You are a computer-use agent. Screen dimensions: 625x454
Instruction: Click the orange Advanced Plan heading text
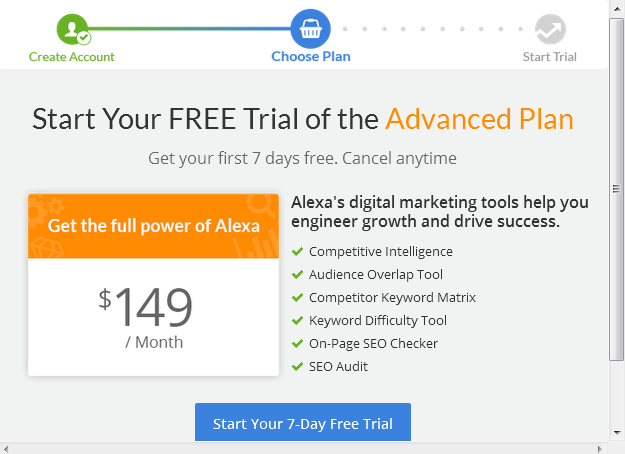tap(479, 120)
